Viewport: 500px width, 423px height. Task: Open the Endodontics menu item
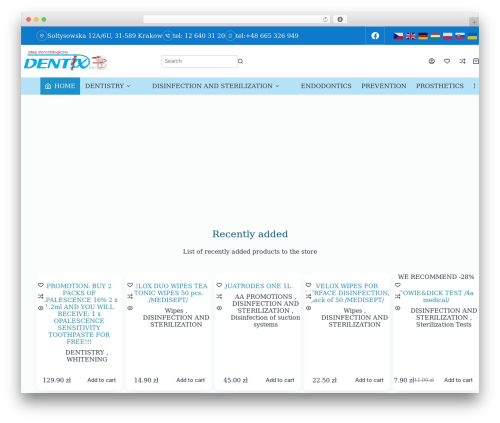tap(326, 86)
